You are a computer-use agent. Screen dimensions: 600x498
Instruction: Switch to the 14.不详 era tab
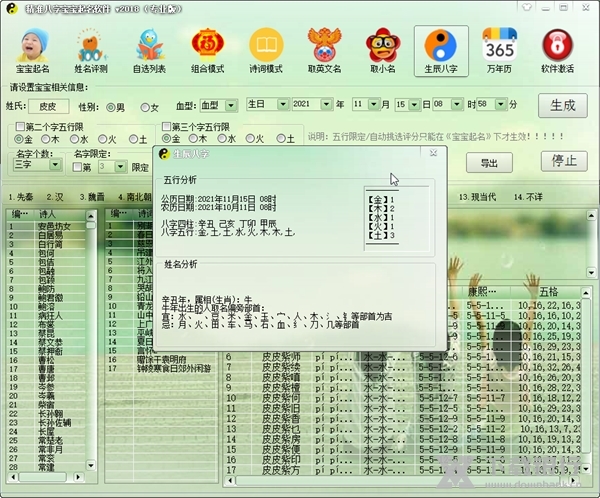528,197
